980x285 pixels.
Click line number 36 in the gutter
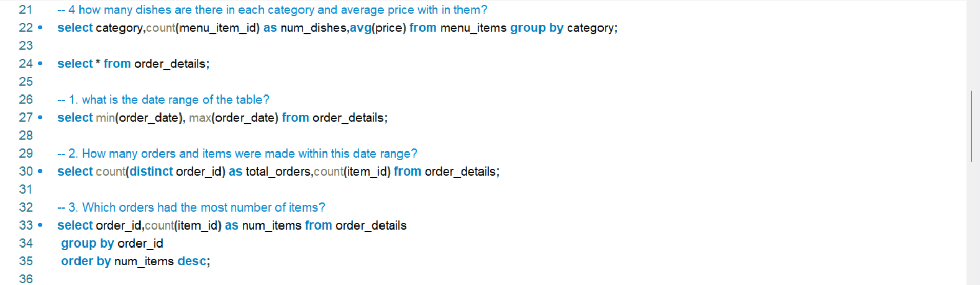tap(26, 279)
